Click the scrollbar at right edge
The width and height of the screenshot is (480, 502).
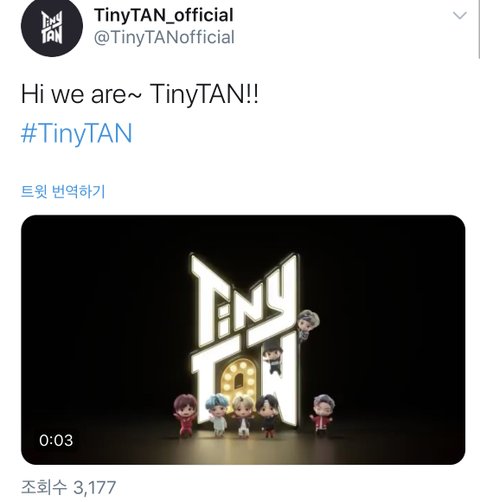(479, 29)
